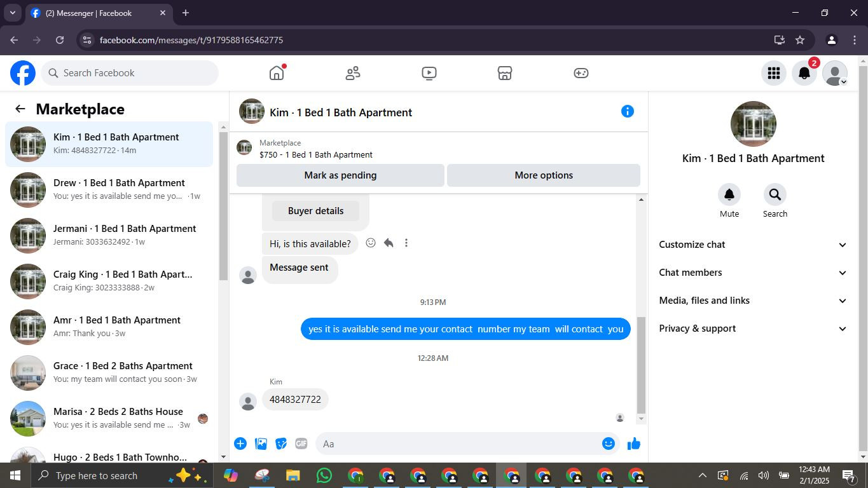Go to Facebook Home feed icon
Viewport: 868px width, 488px height.
click(x=277, y=73)
